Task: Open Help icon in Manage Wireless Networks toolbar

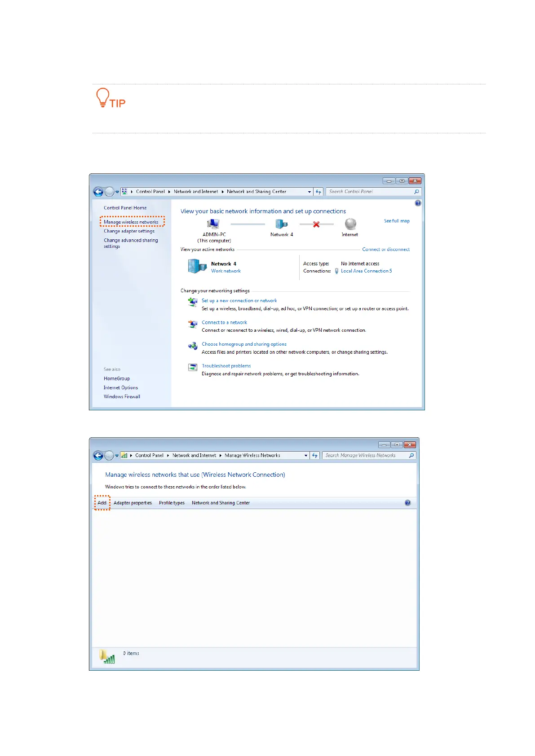Action: point(407,503)
